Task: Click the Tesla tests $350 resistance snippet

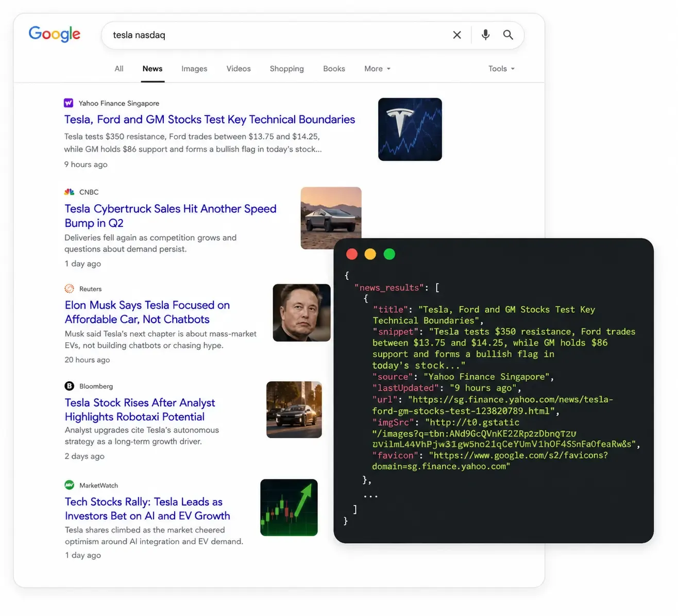Action: click(x=193, y=143)
